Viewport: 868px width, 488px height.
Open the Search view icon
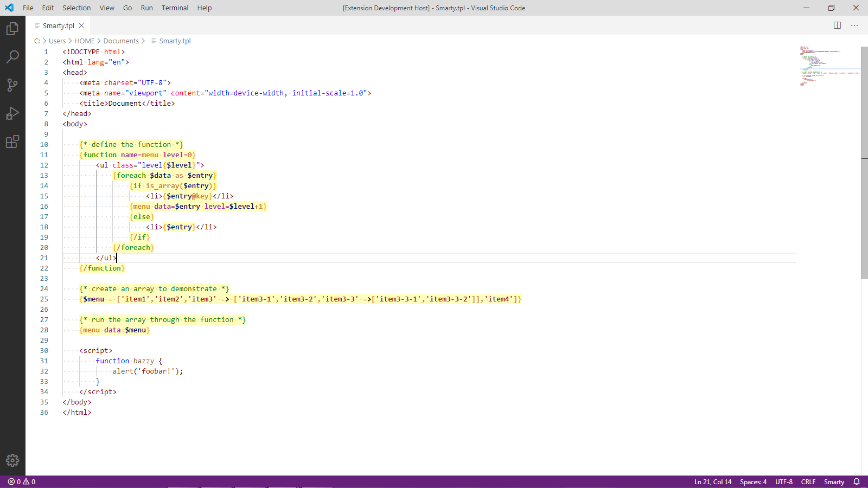point(12,56)
